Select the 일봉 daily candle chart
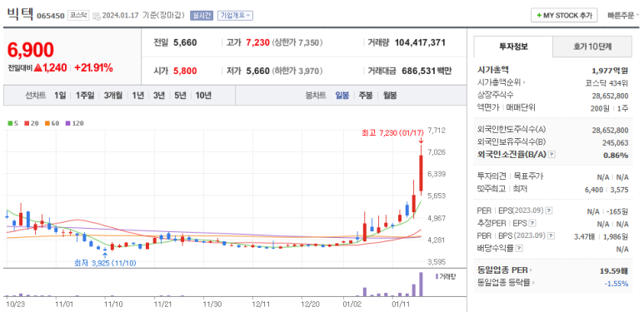Viewport: 644px width, 312px height. coord(342,96)
